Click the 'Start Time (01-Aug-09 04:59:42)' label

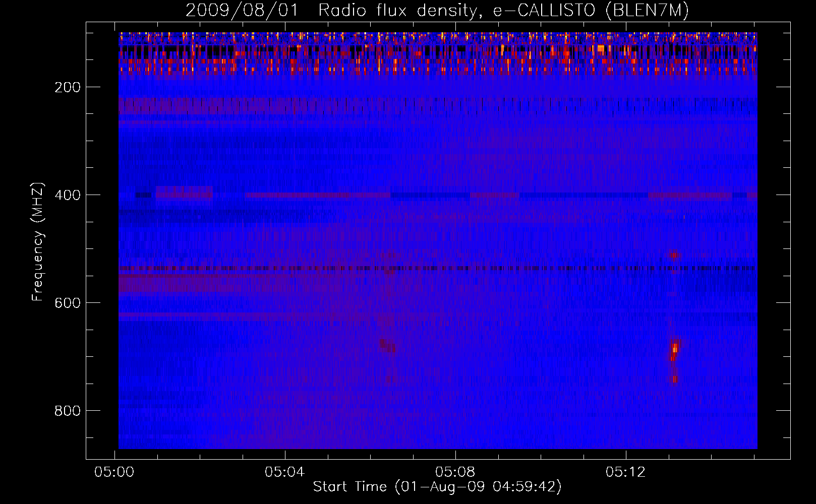click(x=437, y=486)
